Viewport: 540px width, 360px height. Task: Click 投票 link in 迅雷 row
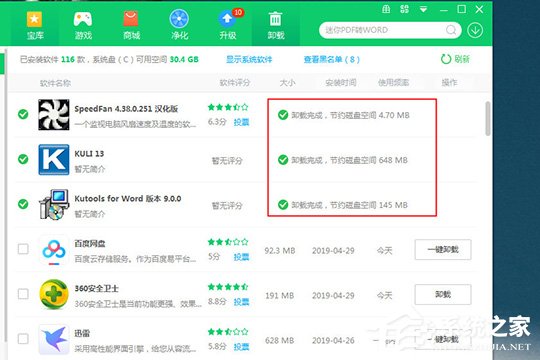point(241,347)
